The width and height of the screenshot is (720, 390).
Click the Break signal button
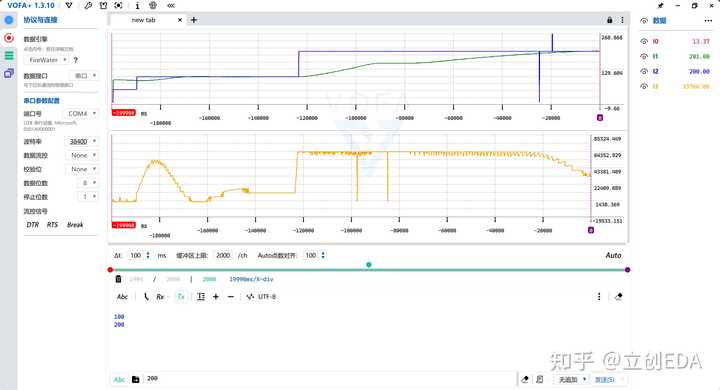tap(75, 225)
